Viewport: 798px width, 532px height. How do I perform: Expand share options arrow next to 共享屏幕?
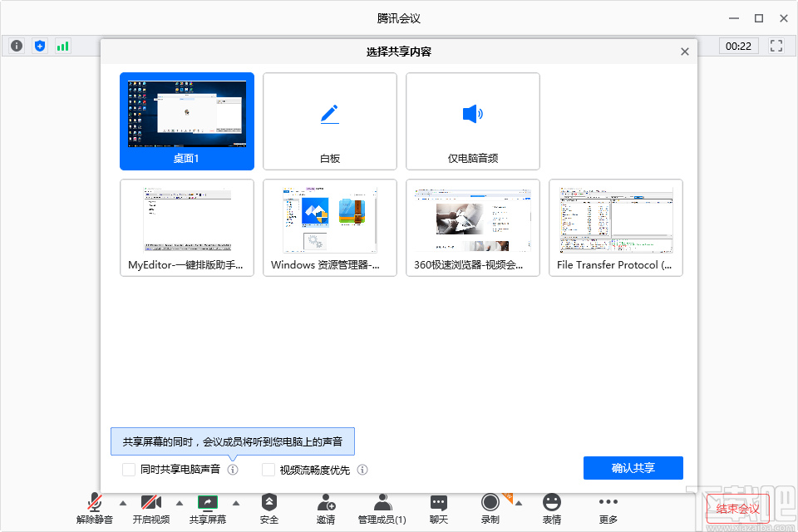(x=235, y=503)
